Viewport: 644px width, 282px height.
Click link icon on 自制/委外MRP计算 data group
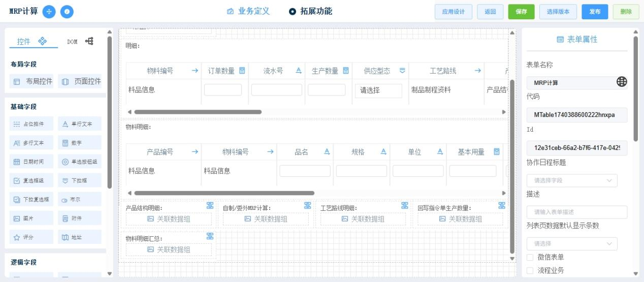pos(307,205)
